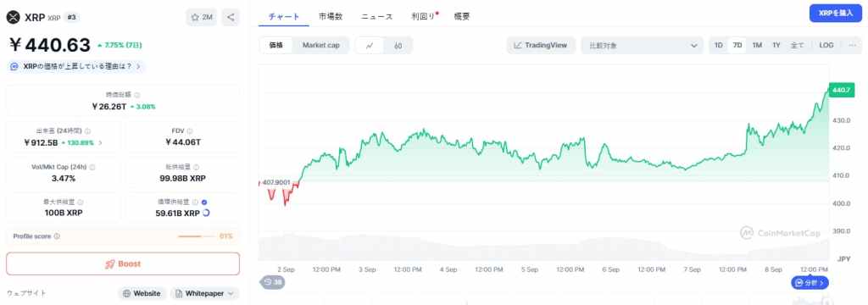The height and width of the screenshot is (305, 868).
Task: Click the blue verified checkmark badge
Action: click(205, 202)
